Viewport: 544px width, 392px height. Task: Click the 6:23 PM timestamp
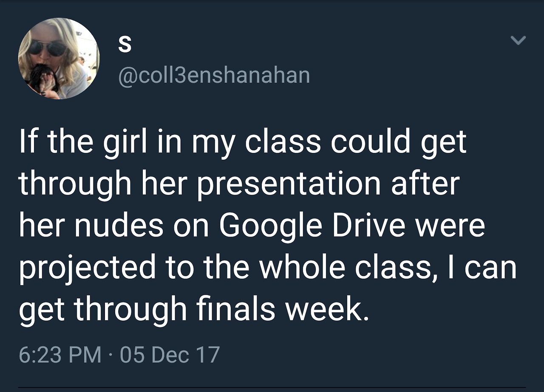(x=60, y=354)
